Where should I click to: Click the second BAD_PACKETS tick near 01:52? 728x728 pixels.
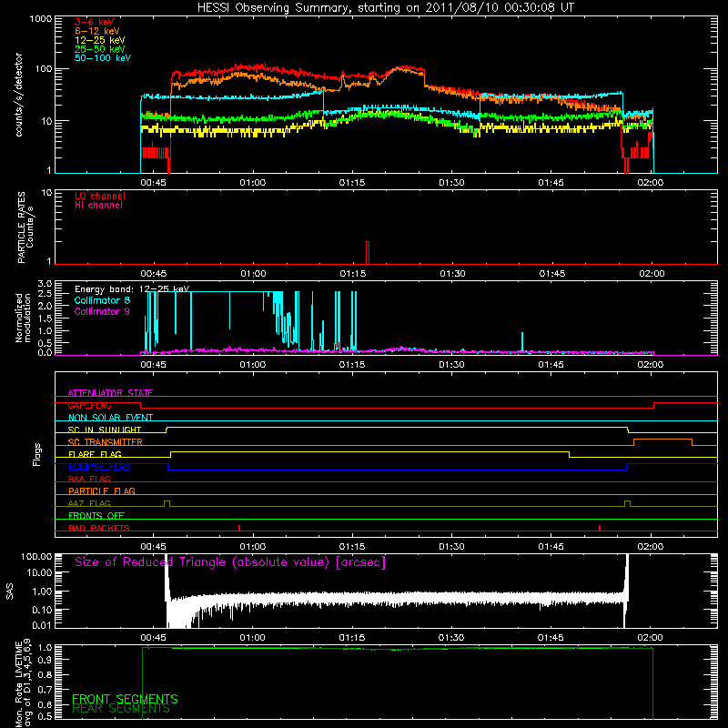tap(600, 528)
